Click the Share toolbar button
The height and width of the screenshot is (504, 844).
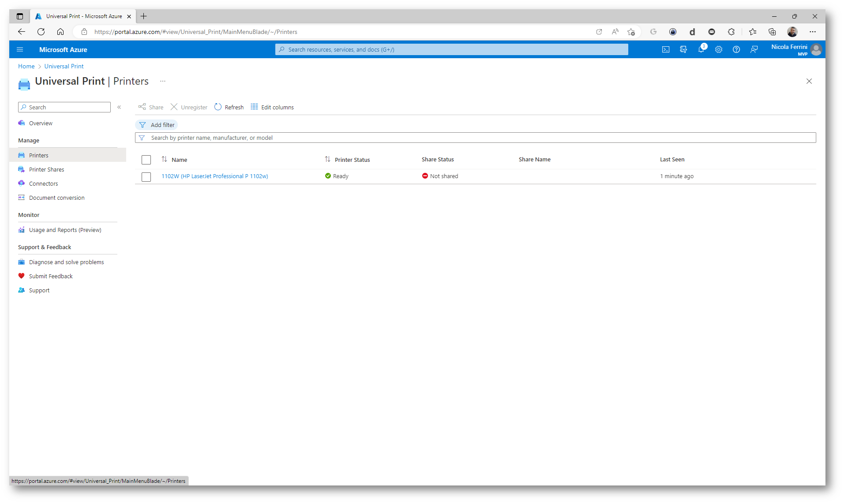(x=151, y=107)
